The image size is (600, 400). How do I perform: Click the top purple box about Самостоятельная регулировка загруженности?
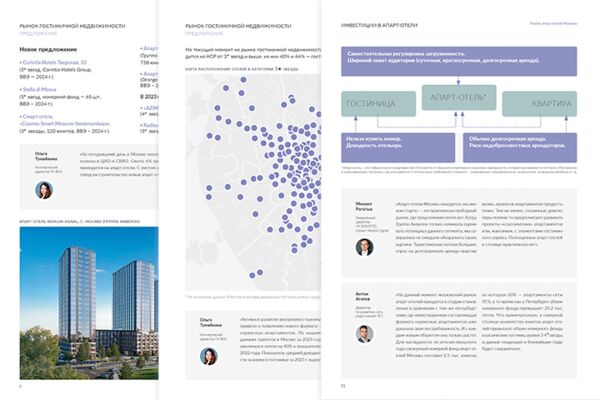pyautogui.click(x=459, y=62)
